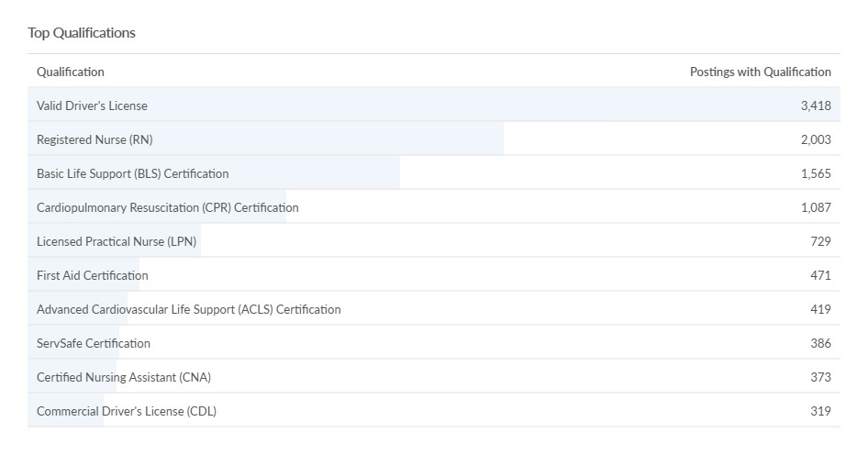
Task: Click the 319 postings count
Action: [x=820, y=411]
